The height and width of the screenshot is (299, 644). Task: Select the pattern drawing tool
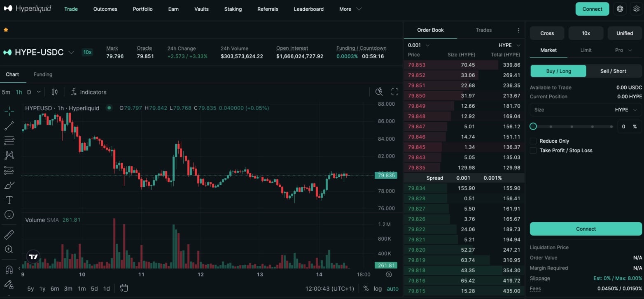click(9, 155)
